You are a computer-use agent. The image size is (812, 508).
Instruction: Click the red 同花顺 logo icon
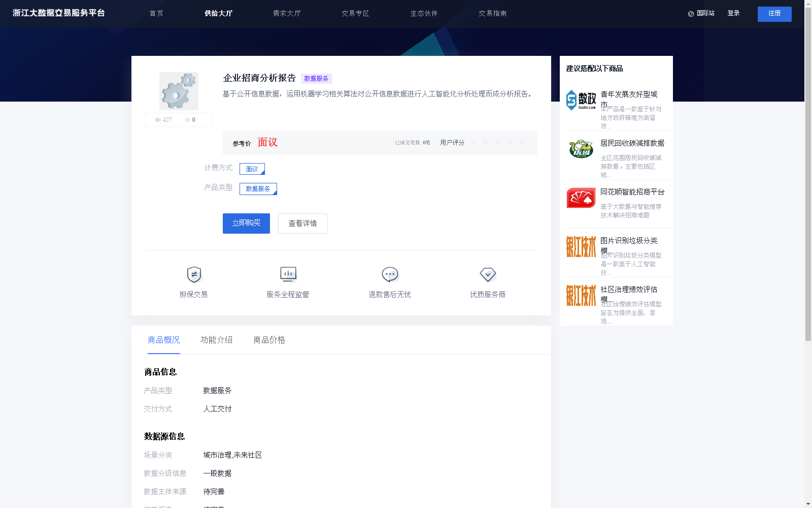(x=581, y=198)
